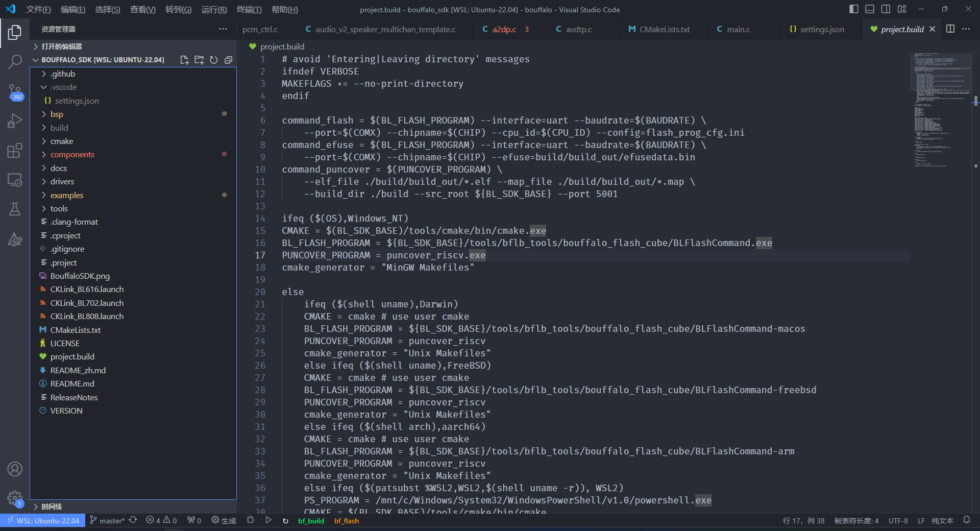Open problems panel via errors and warnings count
980x531 pixels.
(x=161, y=520)
